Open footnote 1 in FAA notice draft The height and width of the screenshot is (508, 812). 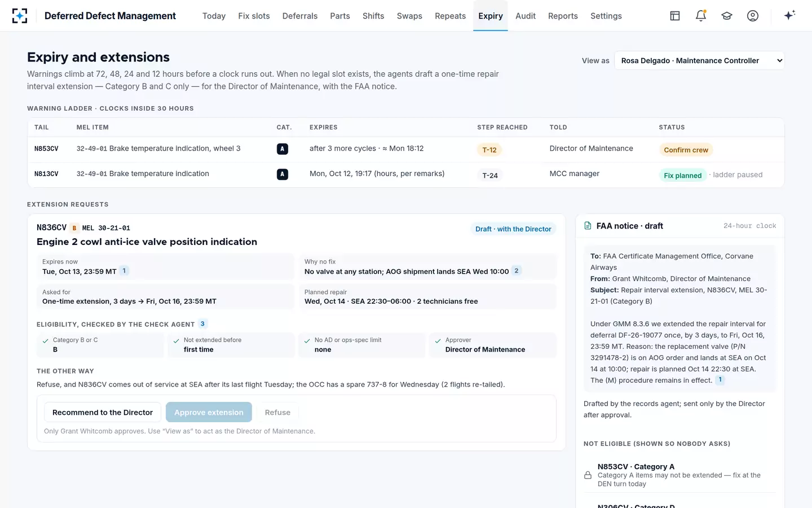[720, 380]
